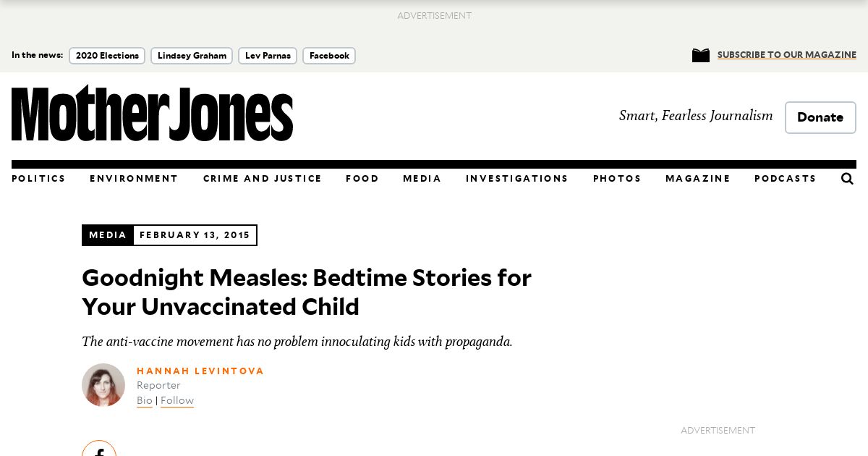Click the Mother Jones logo
The width and height of the screenshot is (868, 456).
pos(152,113)
